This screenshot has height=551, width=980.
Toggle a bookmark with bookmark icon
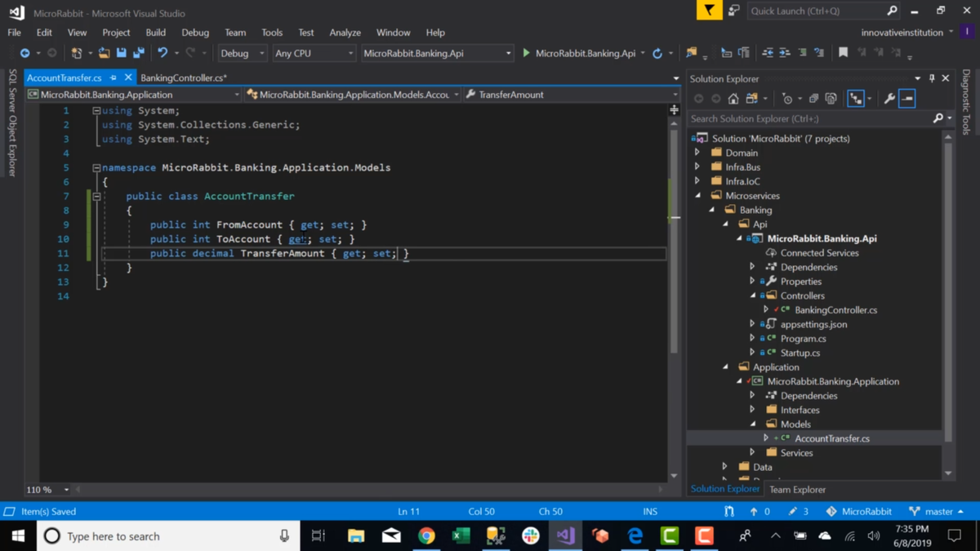[844, 53]
